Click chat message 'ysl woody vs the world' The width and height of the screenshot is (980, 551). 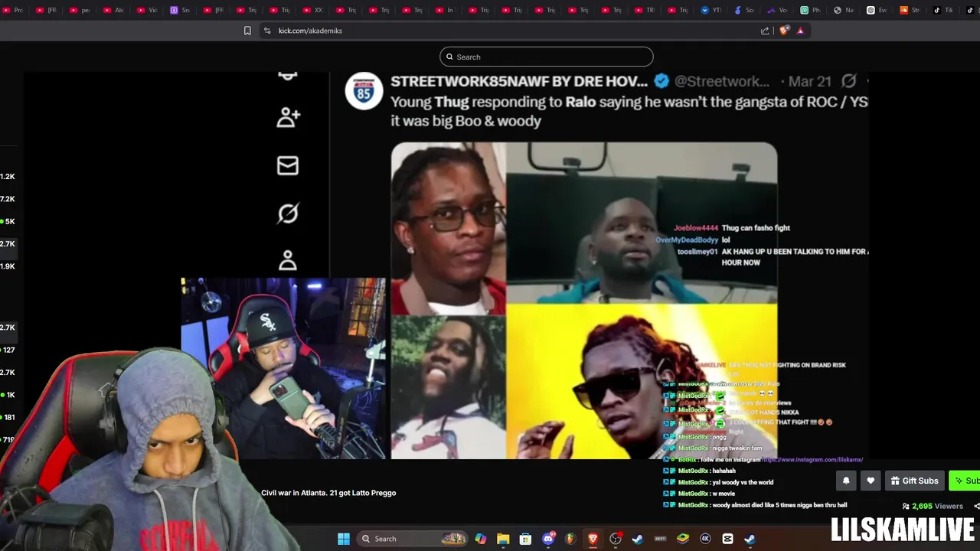743,482
